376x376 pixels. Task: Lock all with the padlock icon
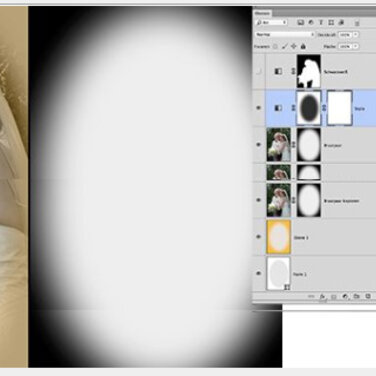(303, 47)
